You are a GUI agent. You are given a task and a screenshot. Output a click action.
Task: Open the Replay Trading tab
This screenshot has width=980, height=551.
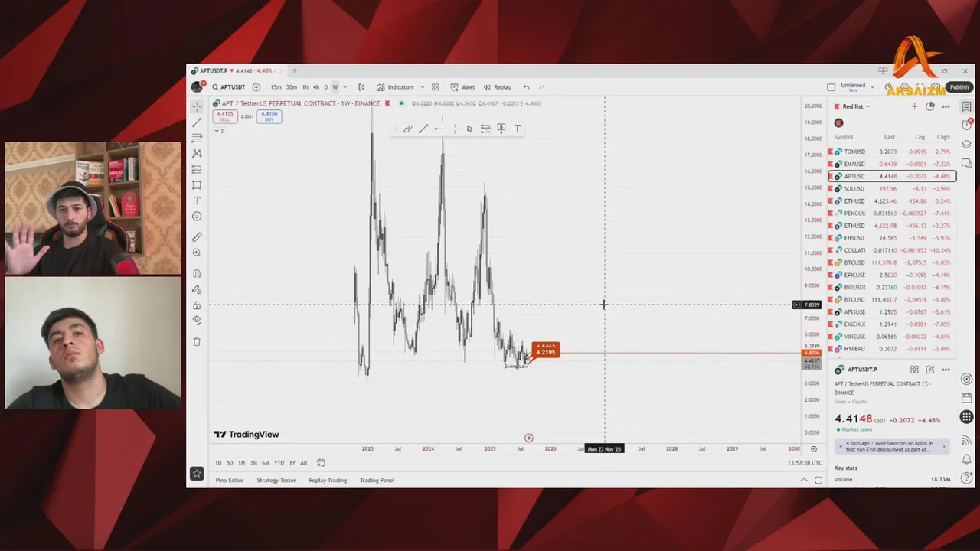click(328, 481)
